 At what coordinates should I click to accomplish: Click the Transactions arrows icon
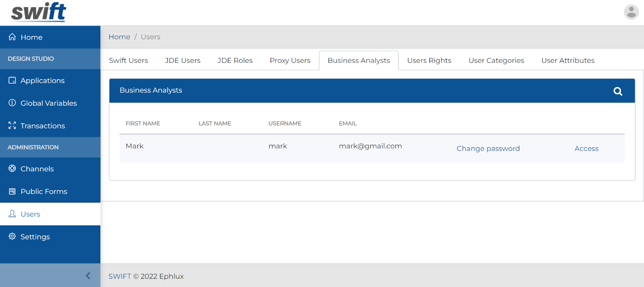coord(12,125)
